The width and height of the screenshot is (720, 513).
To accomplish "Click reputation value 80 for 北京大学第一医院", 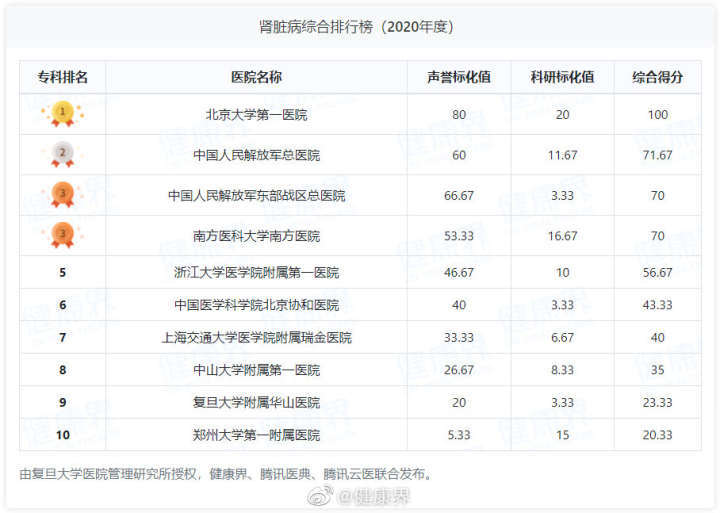I will [x=459, y=115].
